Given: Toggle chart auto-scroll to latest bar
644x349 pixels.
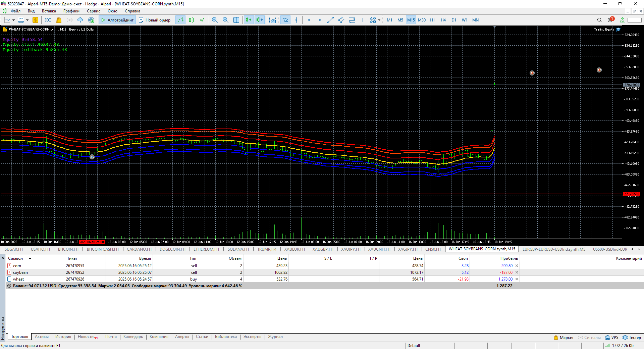Looking at the screenshot, I should click(x=249, y=20).
